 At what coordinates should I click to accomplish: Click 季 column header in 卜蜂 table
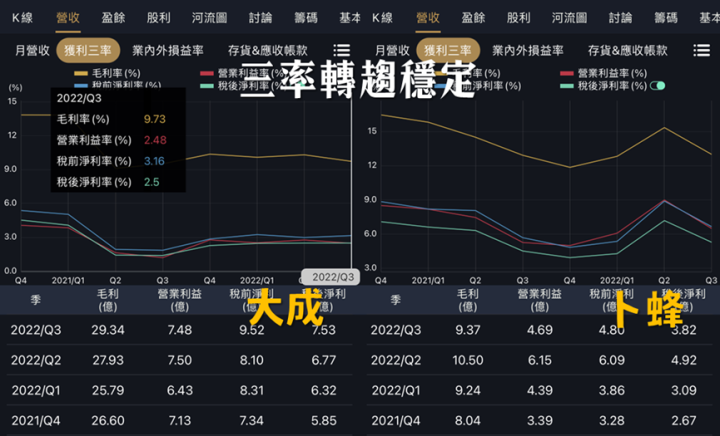pos(396,300)
